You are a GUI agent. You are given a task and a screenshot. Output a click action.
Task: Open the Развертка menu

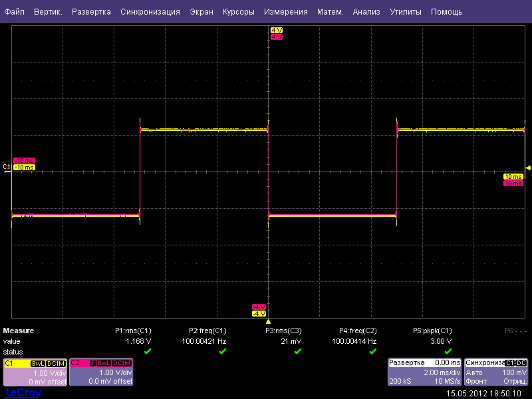[x=91, y=12]
